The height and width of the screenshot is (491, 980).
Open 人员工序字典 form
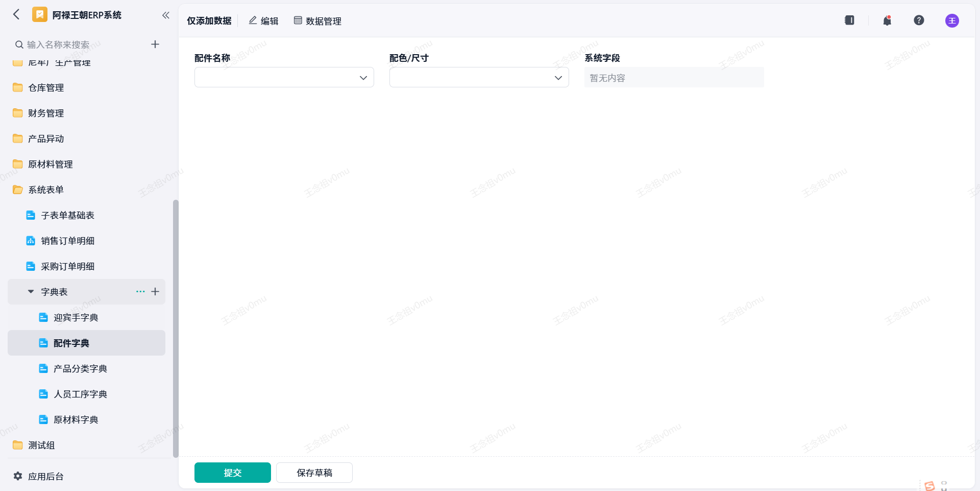pos(87,394)
